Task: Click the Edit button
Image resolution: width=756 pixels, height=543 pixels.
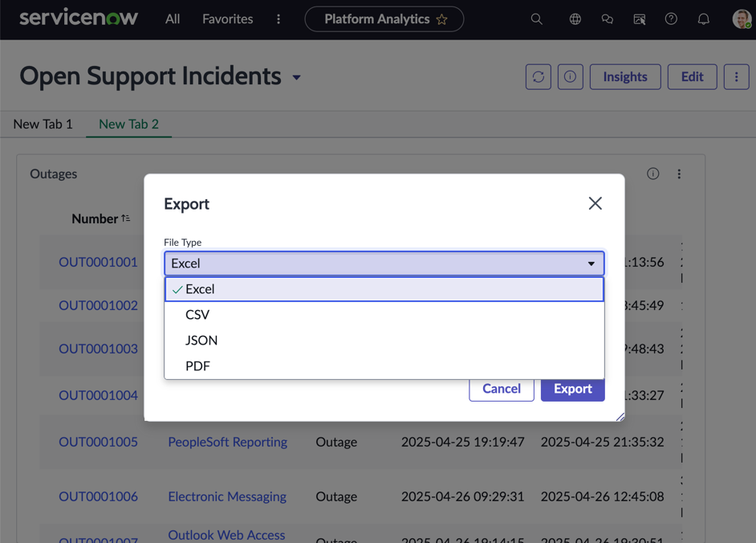Action: click(692, 77)
